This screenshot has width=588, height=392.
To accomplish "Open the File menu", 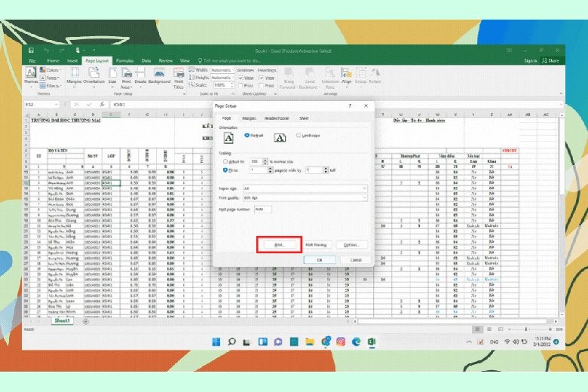I will click(32, 60).
